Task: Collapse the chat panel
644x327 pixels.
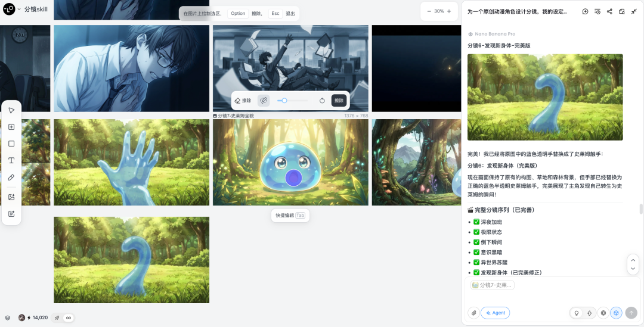Action: pos(634,11)
